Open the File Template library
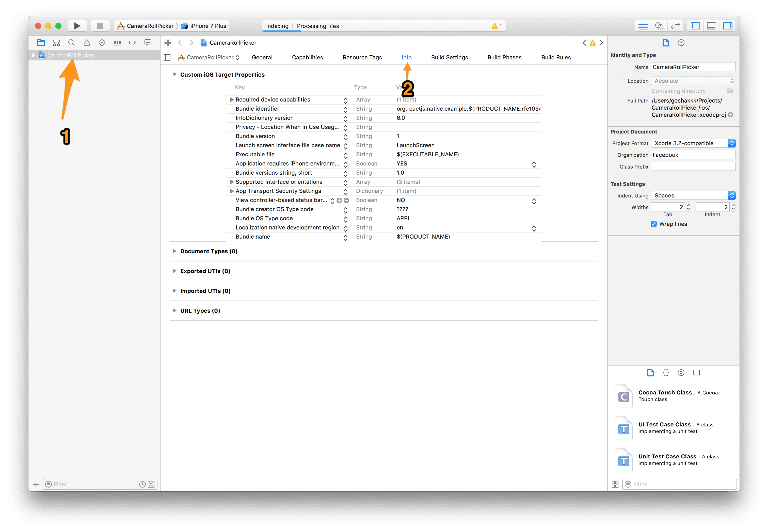 coord(650,373)
